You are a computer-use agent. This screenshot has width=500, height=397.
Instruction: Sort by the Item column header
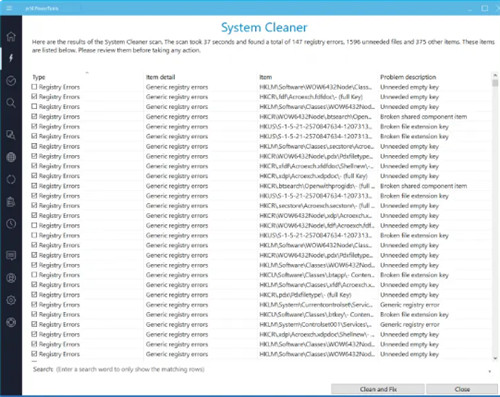[266, 77]
